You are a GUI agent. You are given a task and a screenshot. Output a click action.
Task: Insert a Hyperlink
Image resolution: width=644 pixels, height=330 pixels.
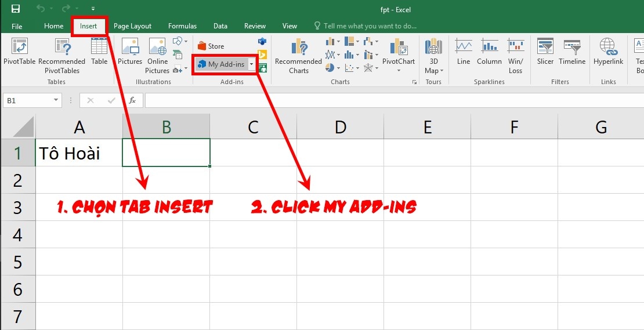[x=608, y=51]
